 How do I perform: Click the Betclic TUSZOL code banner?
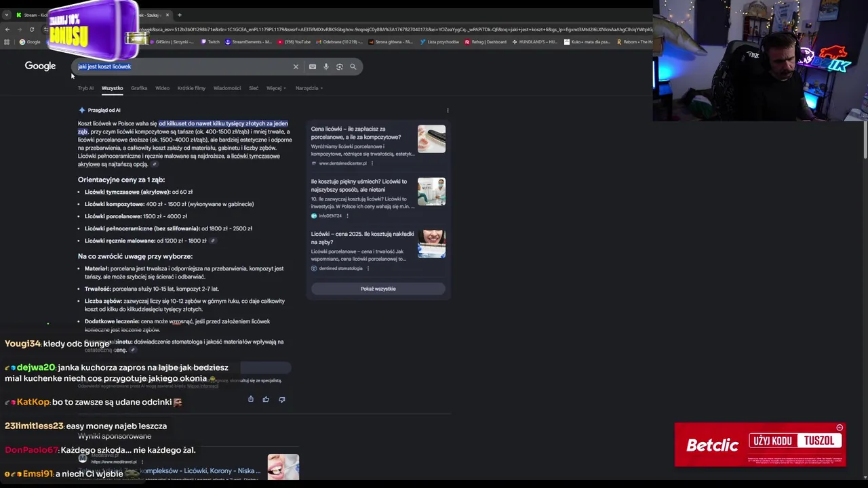tap(759, 445)
